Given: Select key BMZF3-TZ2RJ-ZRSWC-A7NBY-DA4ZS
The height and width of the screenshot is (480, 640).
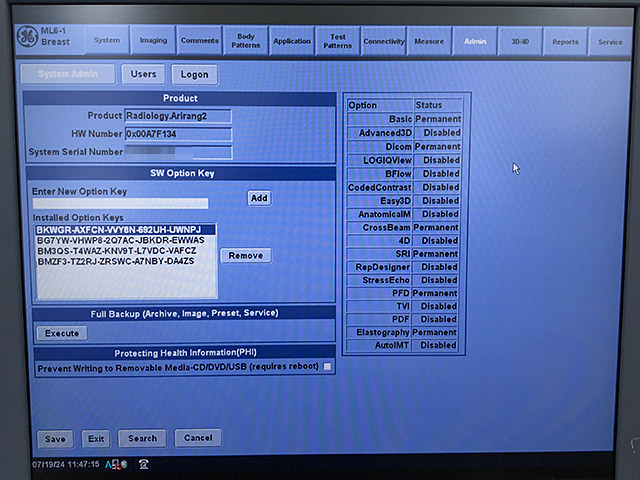Looking at the screenshot, I should click(125, 261).
